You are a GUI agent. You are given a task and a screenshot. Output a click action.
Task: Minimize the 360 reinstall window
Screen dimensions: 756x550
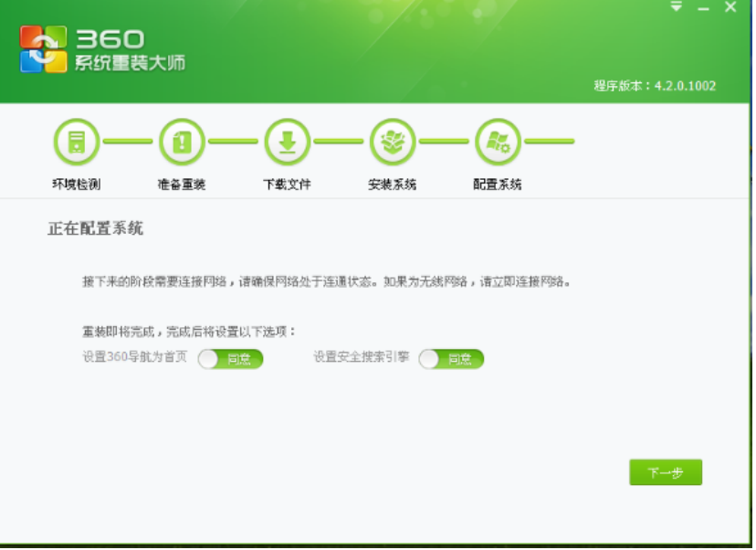tap(703, 7)
